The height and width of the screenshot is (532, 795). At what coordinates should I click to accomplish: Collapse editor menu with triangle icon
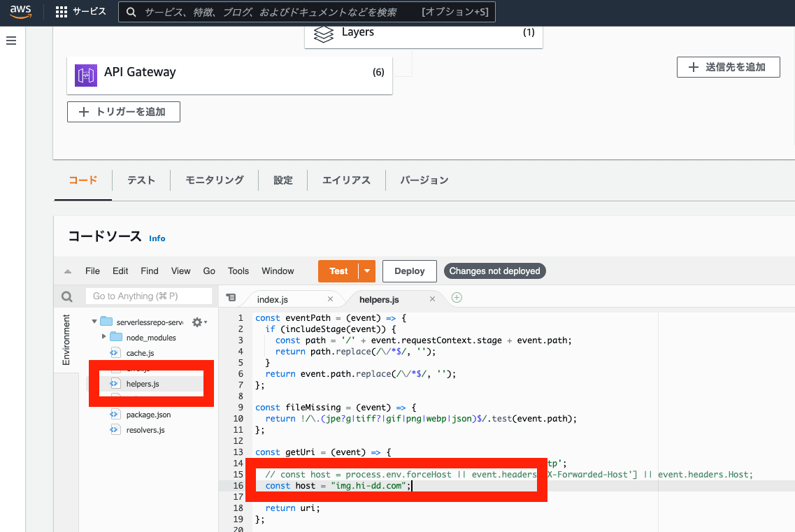click(x=67, y=271)
